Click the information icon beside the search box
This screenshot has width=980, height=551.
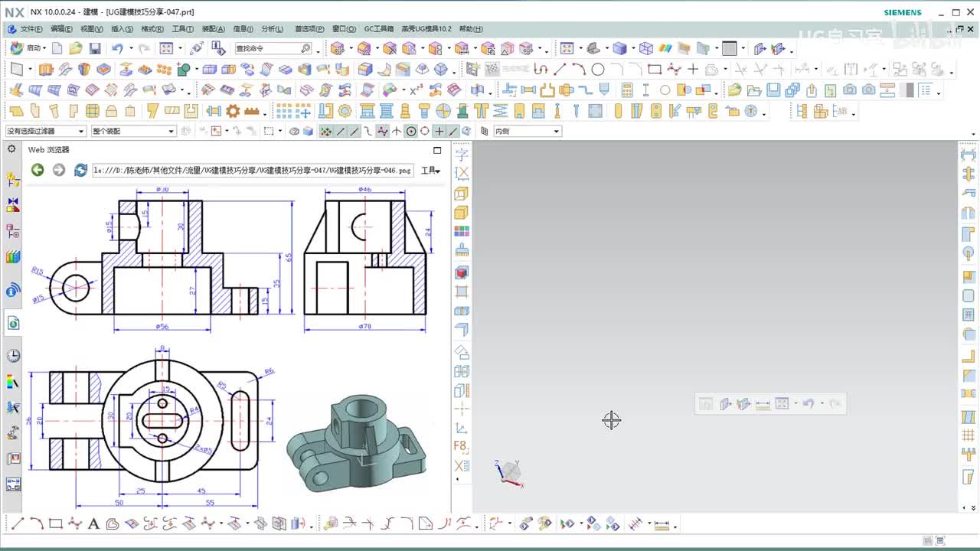[218, 48]
